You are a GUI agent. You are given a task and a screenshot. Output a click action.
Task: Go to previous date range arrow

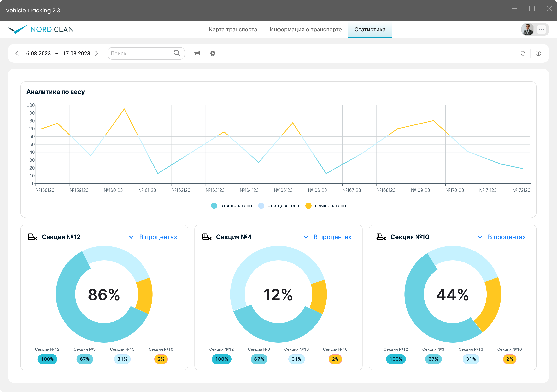[17, 53]
